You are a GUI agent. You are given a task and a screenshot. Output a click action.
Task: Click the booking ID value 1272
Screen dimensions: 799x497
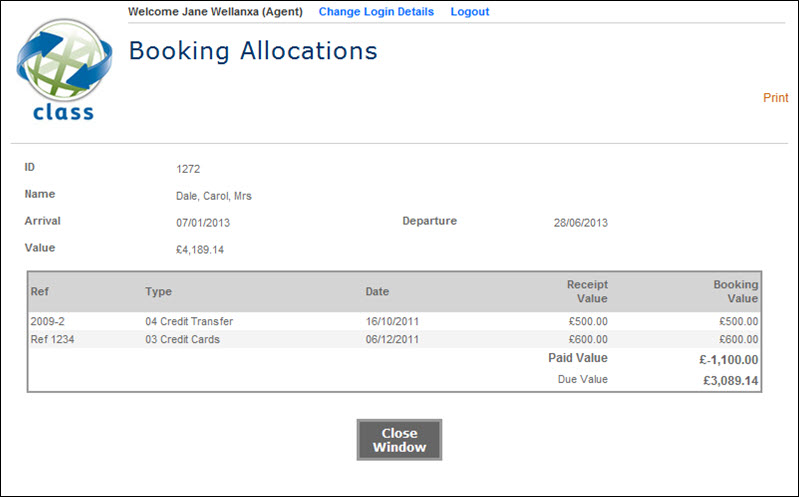tap(188, 169)
